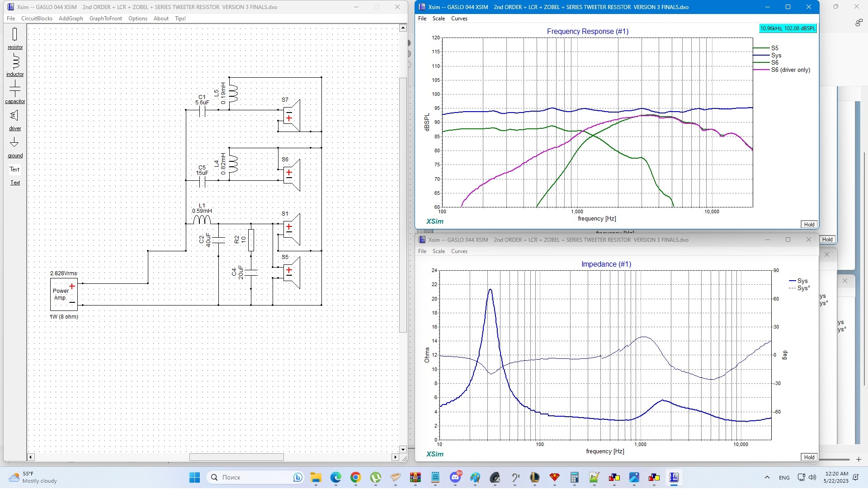Click Scale menu in impedance window

(438, 251)
